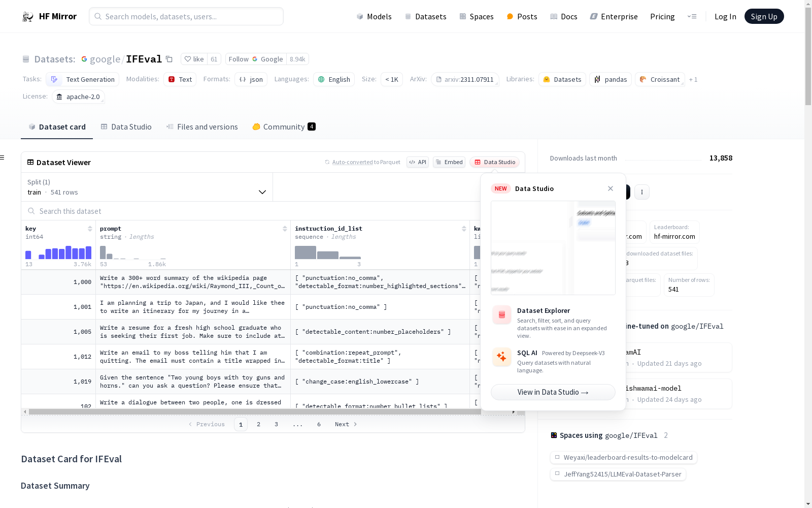Go to page 2 of dataset rows
812x508 pixels.
[x=258, y=424]
